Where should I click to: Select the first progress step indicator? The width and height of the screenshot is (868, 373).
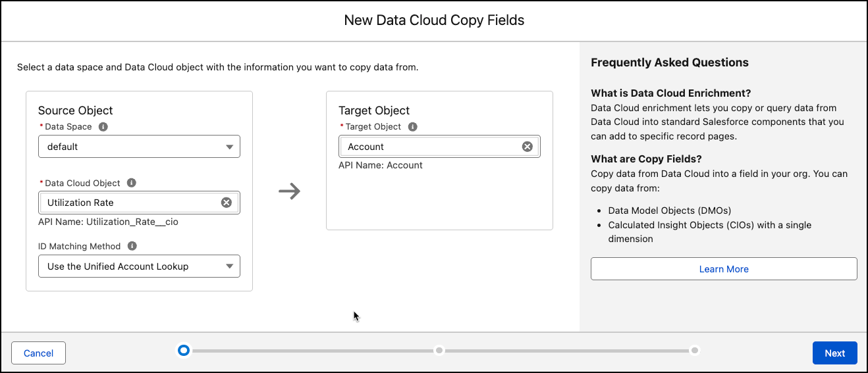point(184,351)
